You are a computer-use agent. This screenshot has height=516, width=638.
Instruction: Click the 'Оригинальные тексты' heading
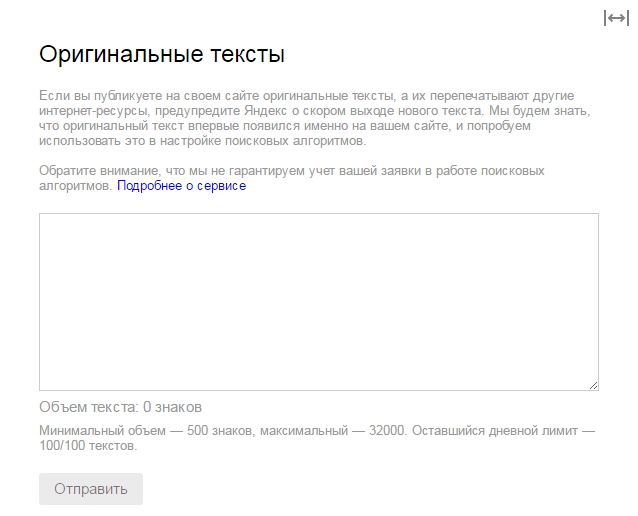pyautogui.click(x=162, y=54)
